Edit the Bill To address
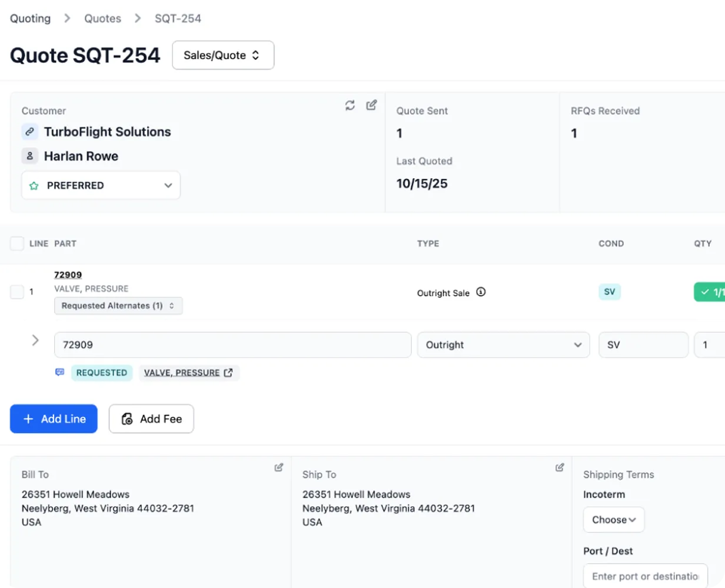Viewport: 725px width, 588px height. [x=278, y=467]
